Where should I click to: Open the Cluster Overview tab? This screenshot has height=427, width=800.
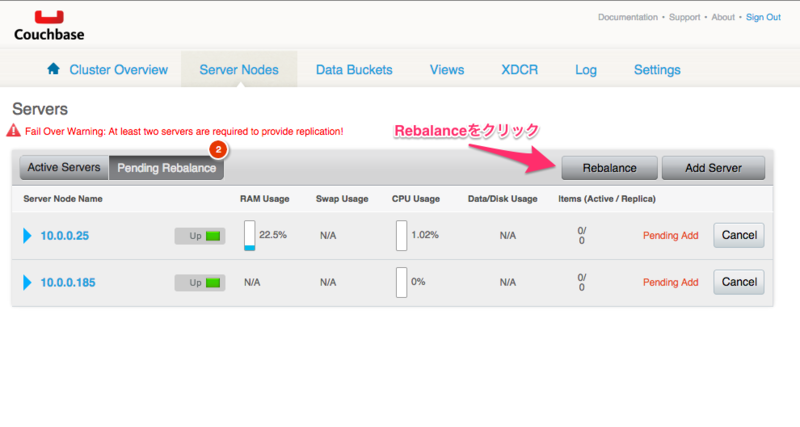118,70
